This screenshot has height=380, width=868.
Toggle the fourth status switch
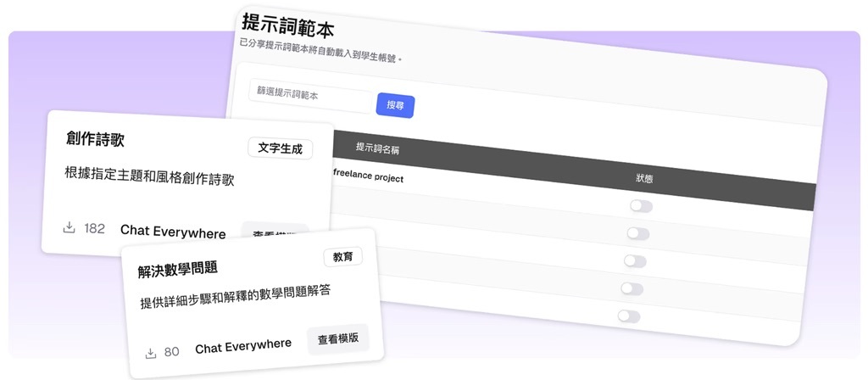click(x=632, y=288)
